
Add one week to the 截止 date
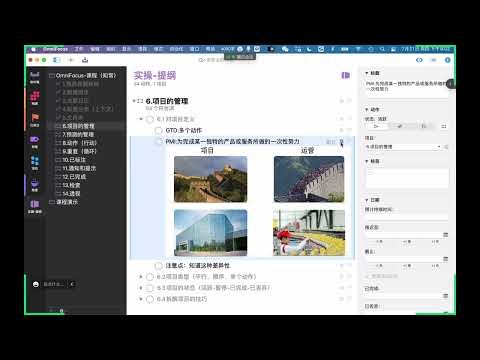[x=407, y=266]
